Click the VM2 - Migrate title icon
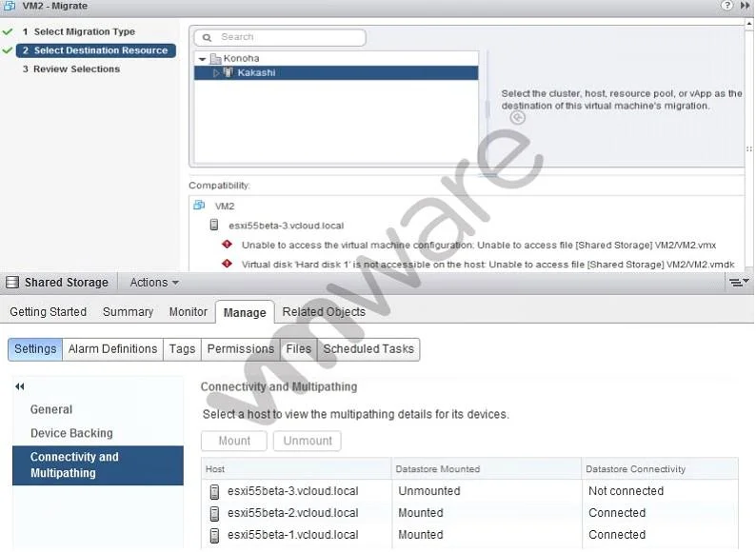The height and width of the screenshot is (552, 756). (10, 6)
